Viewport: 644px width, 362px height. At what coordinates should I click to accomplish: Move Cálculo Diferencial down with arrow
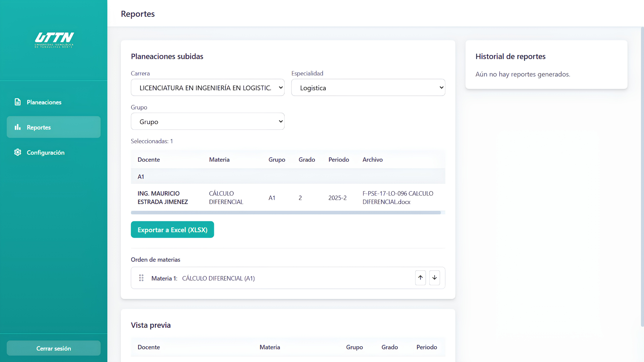click(434, 278)
